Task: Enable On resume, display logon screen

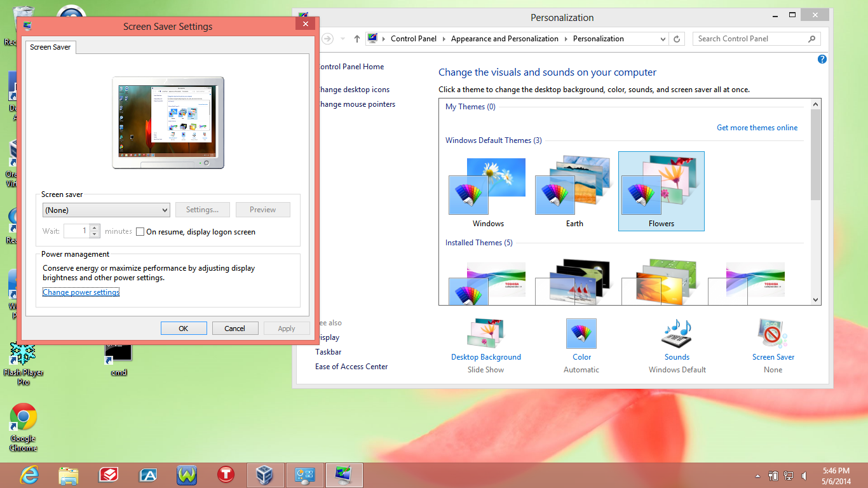Action: coord(140,232)
